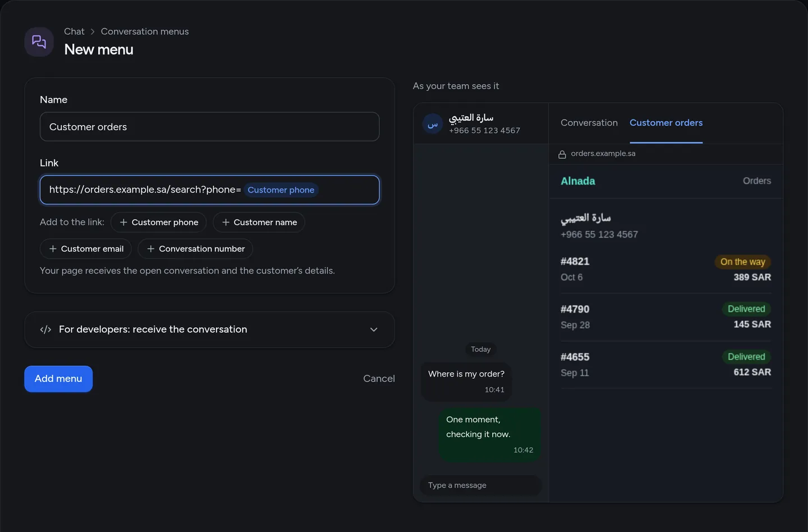Add Customer phone to the link

159,222
